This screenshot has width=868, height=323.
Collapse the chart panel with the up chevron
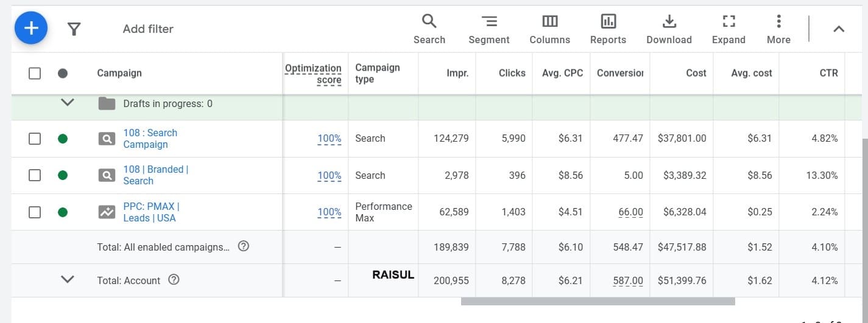click(839, 29)
